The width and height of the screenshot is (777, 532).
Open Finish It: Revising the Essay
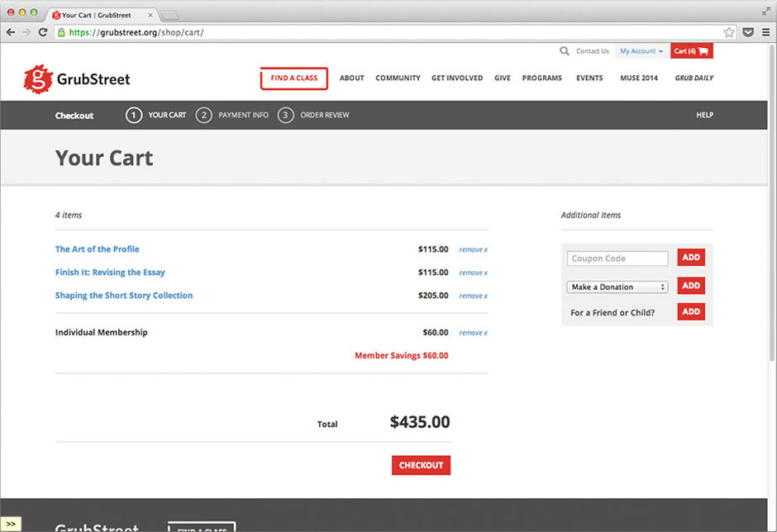coord(110,273)
